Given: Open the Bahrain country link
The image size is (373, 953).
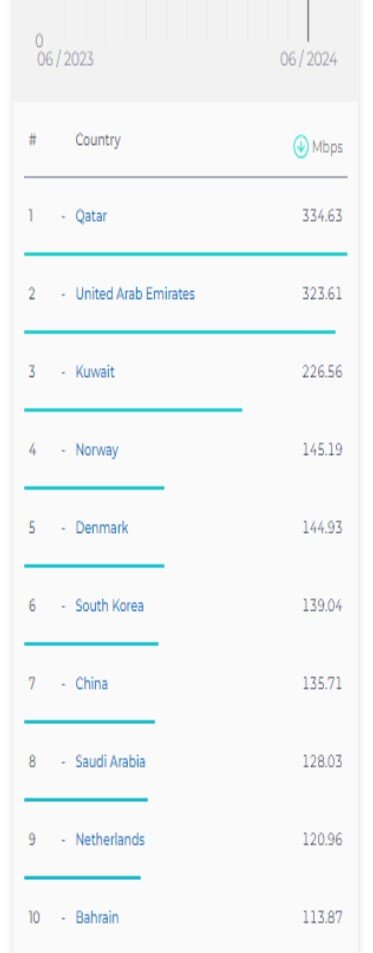Looking at the screenshot, I should (x=97, y=917).
